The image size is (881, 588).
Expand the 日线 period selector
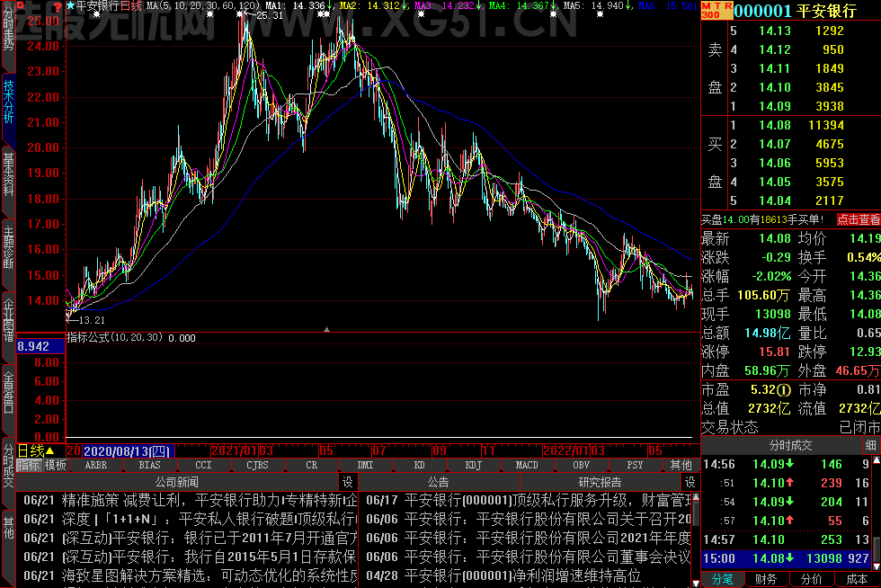point(35,450)
